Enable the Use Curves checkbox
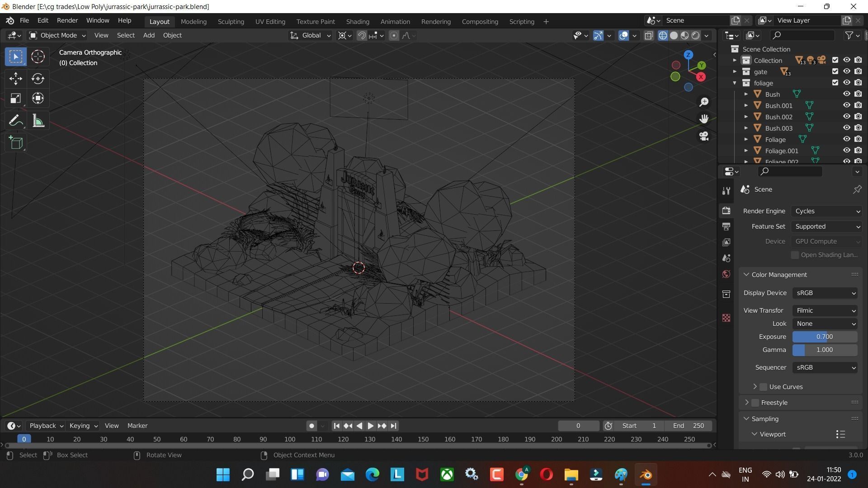The height and width of the screenshot is (488, 868). click(764, 387)
